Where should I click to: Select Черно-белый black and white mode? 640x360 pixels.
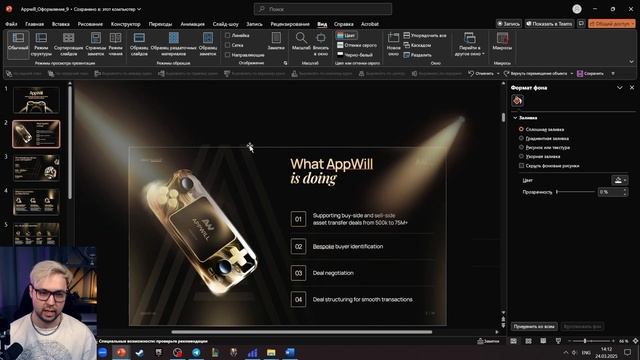(355, 55)
